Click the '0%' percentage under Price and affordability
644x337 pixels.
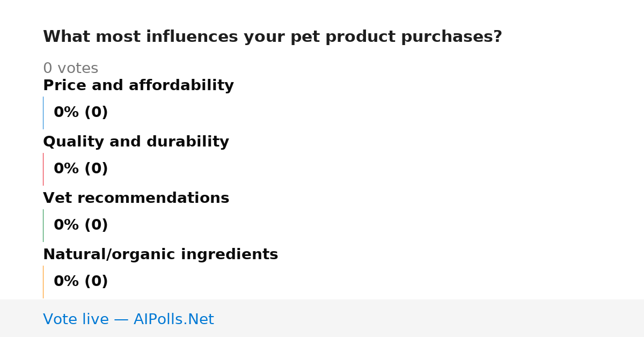[67, 113]
